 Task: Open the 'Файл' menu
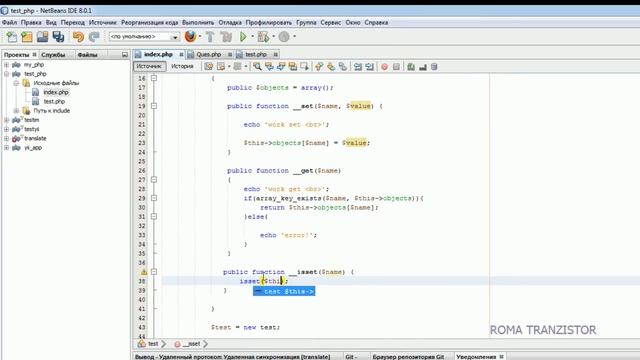click(x=9, y=22)
